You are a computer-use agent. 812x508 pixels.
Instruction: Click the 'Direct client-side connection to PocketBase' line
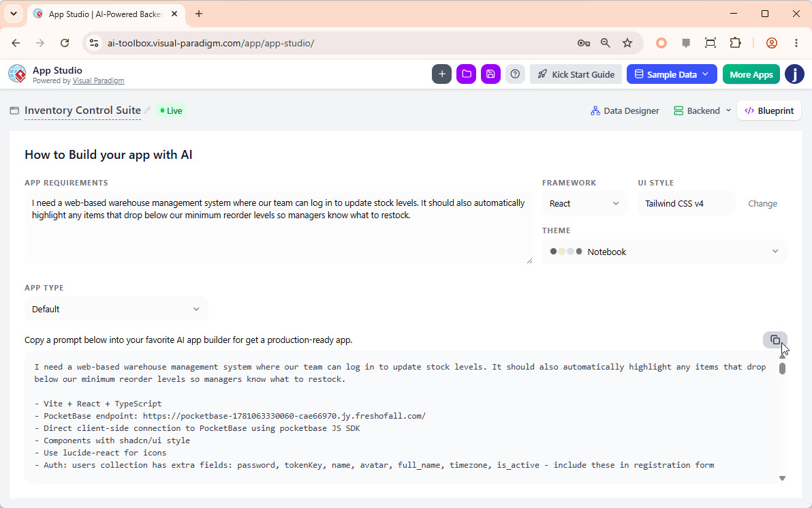pos(198,428)
